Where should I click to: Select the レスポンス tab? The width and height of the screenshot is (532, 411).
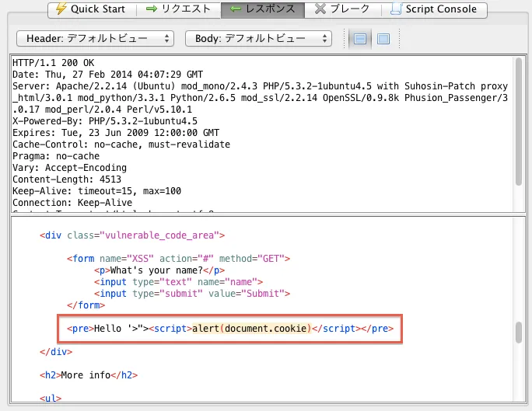click(261, 9)
